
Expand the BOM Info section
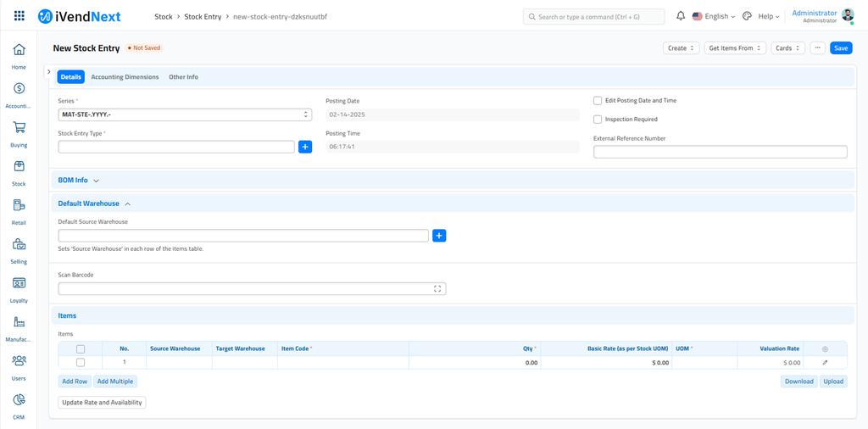coord(78,181)
